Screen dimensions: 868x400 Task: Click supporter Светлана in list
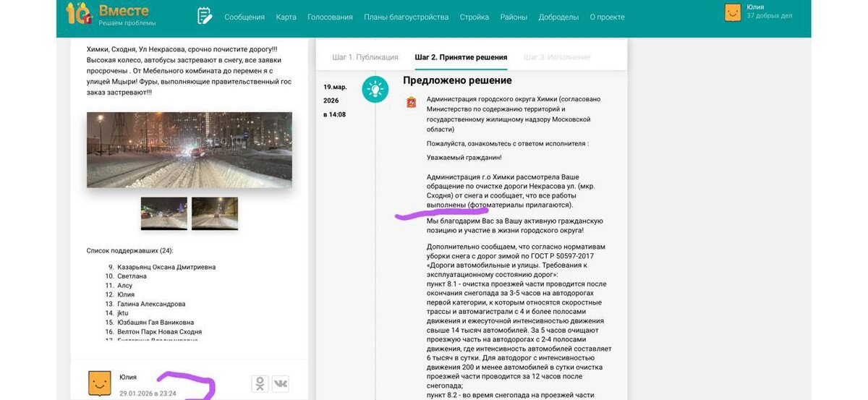point(131,276)
